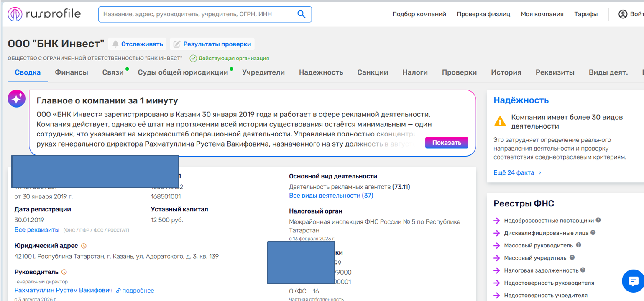The height and width of the screenshot is (301, 644).
Task: Click the pink Показать button
Action: tap(447, 143)
